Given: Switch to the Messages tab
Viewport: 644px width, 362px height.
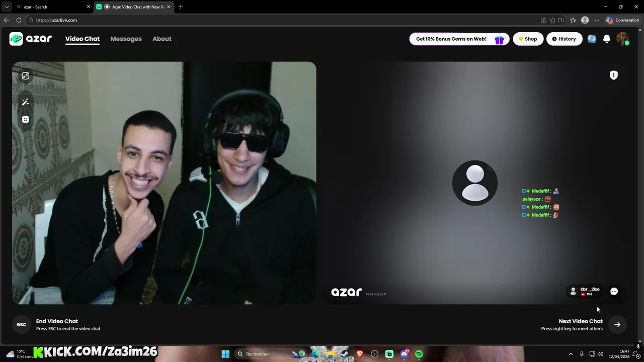Looking at the screenshot, I should coord(126,39).
